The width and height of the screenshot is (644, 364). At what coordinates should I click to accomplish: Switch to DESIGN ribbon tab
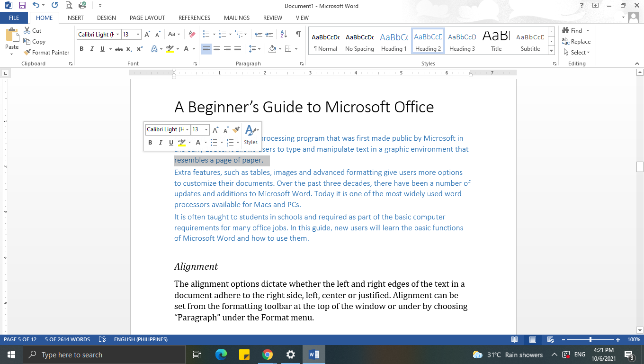107,18
